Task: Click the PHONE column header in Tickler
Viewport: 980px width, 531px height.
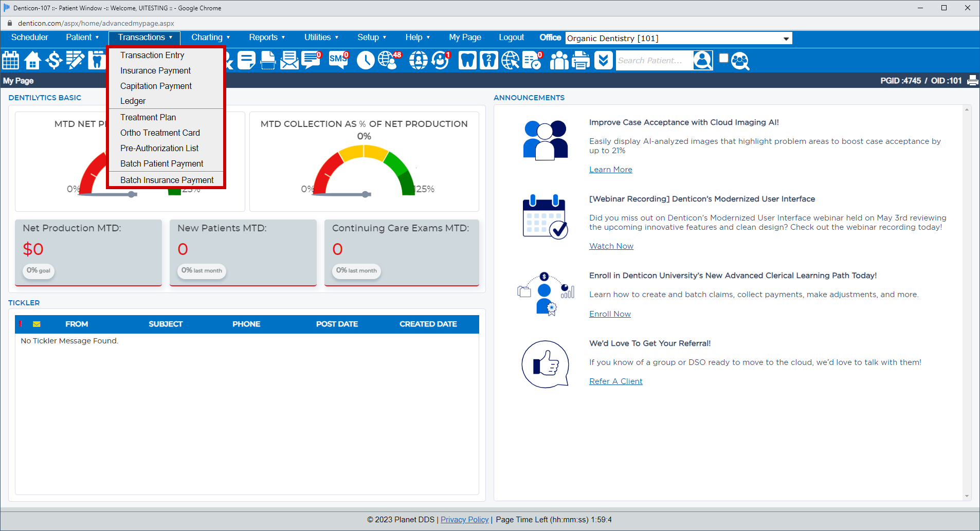Action: click(246, 324)
